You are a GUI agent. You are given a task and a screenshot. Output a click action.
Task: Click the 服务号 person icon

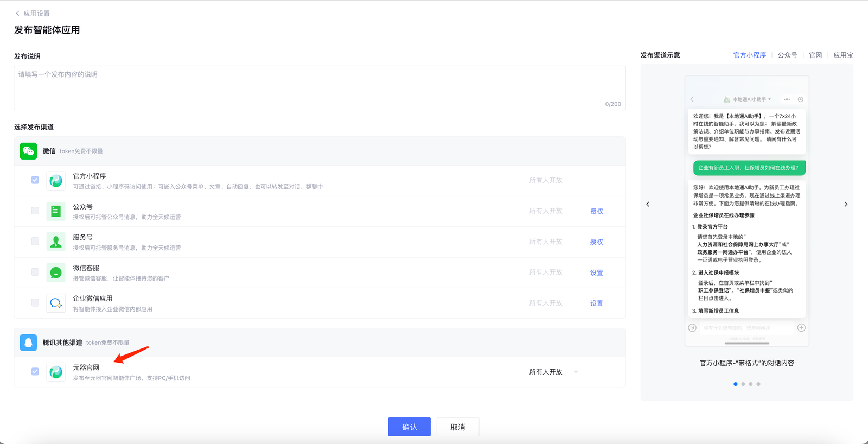(56, 242)
